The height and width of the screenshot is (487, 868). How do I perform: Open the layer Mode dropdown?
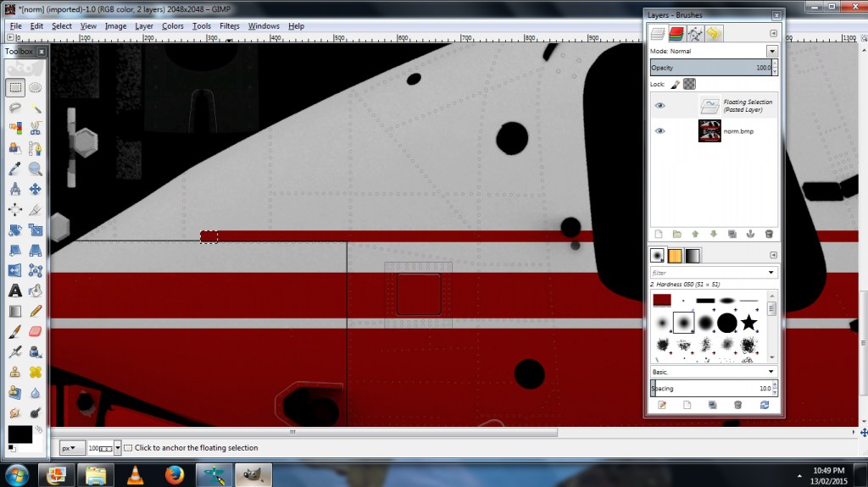771,52
